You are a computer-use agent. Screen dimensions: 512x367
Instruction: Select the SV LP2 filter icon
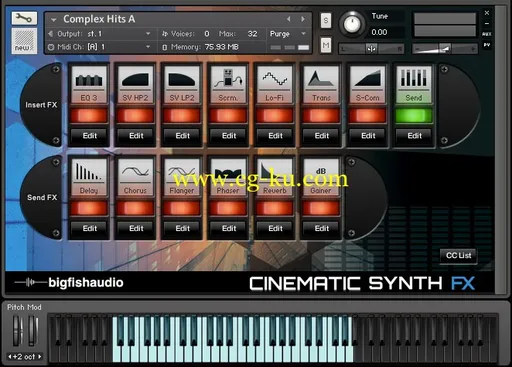pyautogui.click(x=182, y=80)
